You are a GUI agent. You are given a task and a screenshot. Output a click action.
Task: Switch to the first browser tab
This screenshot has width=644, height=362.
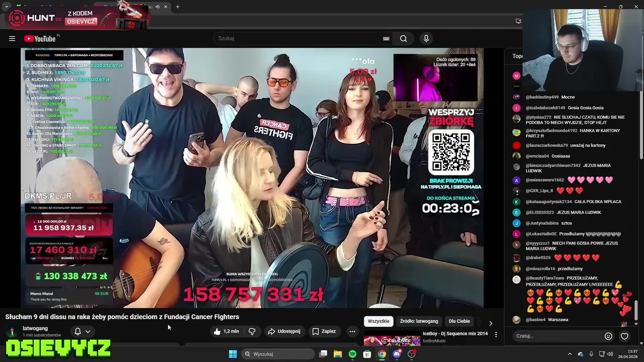(53, 7)
